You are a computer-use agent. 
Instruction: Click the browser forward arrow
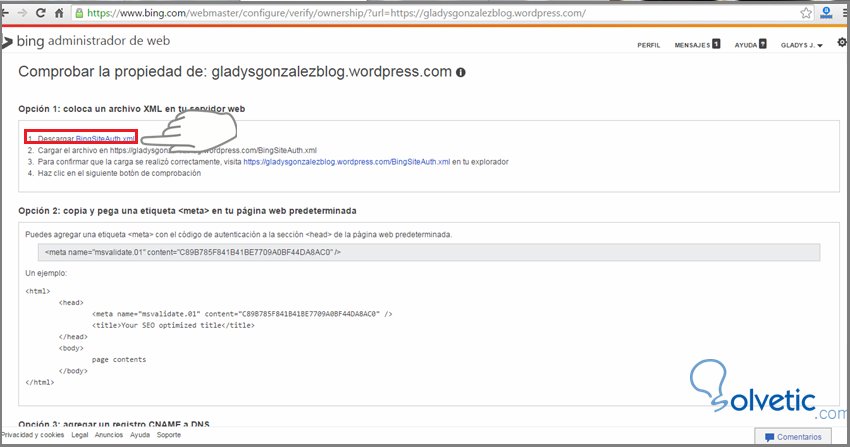tap(22, 13)
